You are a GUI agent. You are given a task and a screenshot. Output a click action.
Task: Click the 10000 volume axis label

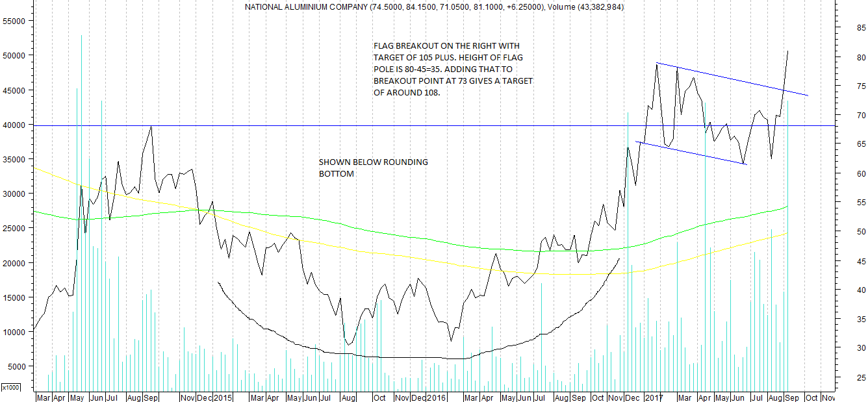point(15,332)
